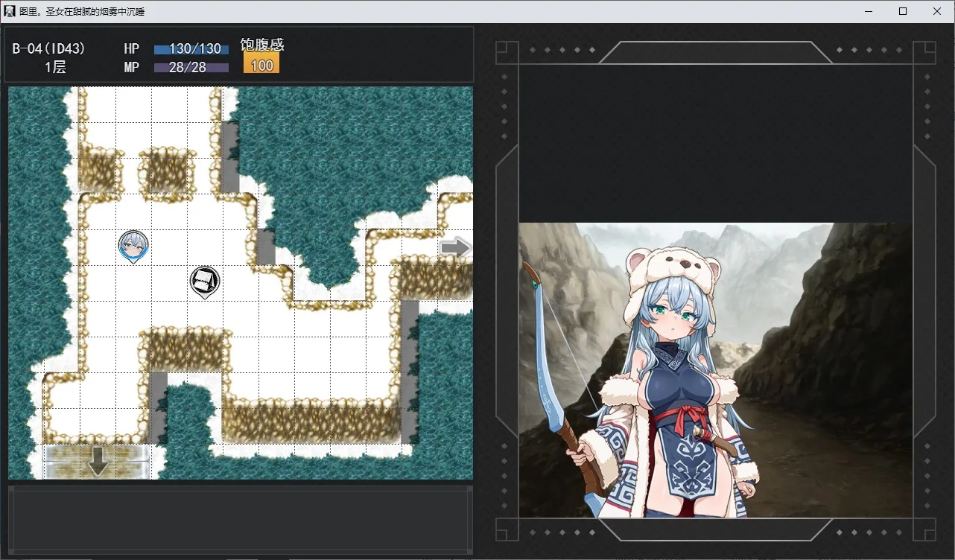The height and width of the screenshot is (560, 955).
Task: Click the 饱腹感 satiety label
Action: 262,45
